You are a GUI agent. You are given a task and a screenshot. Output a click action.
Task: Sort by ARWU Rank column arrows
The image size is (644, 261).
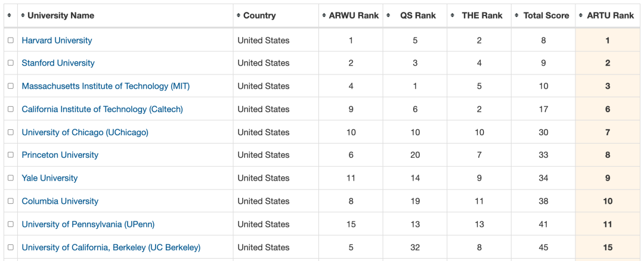pos(324,15)
